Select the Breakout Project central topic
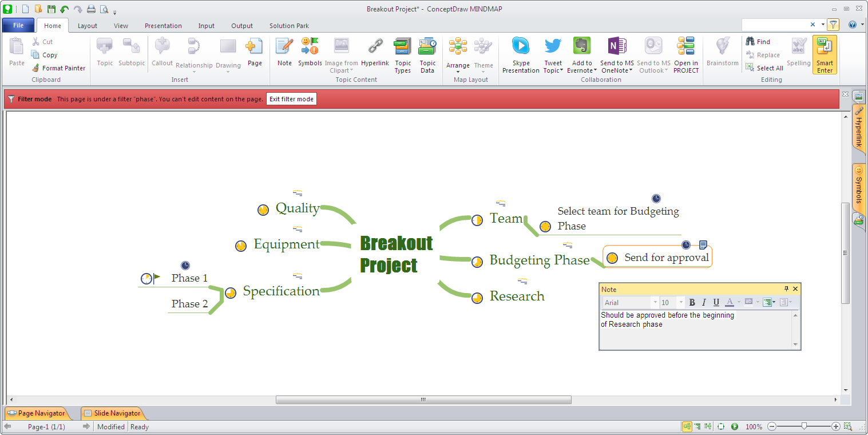The height and width of the screenshot is (435, 868). tap(396, 255)
